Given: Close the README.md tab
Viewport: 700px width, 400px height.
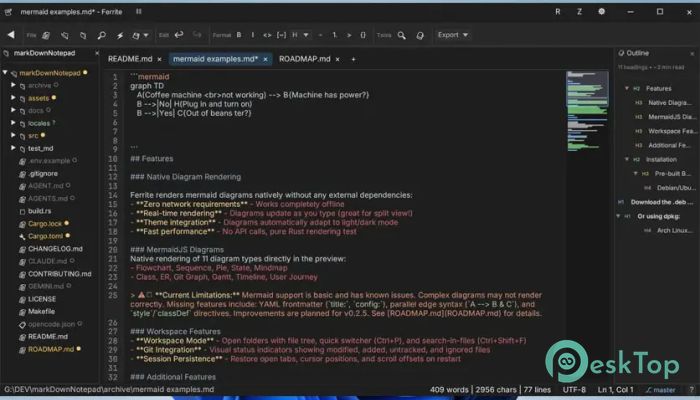Looking at the screenshot, I should pyautogui.click(x=159, y=59).
